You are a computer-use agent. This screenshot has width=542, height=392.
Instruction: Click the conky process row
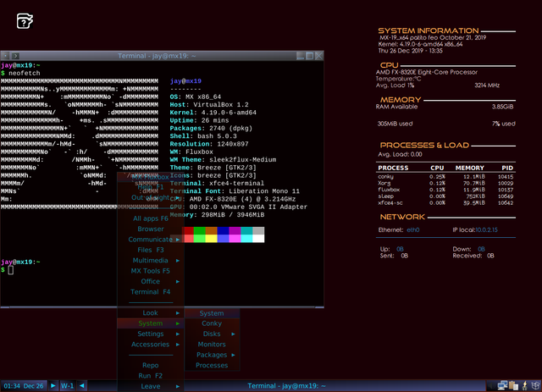(x=445, y=177)
